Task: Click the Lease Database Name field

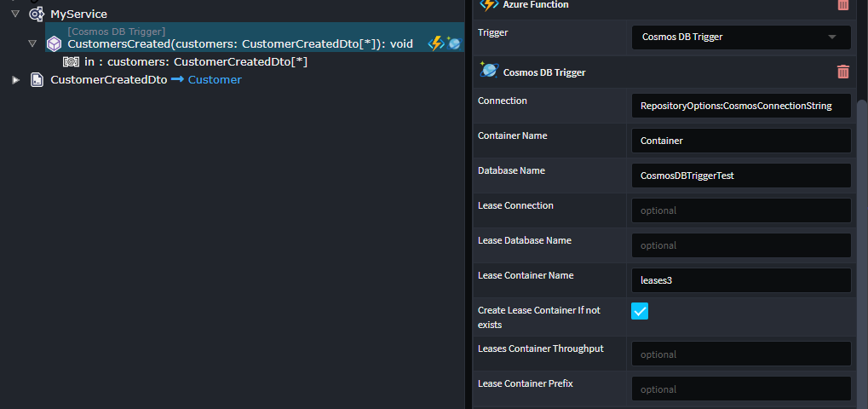Action: tap(741, 245)
